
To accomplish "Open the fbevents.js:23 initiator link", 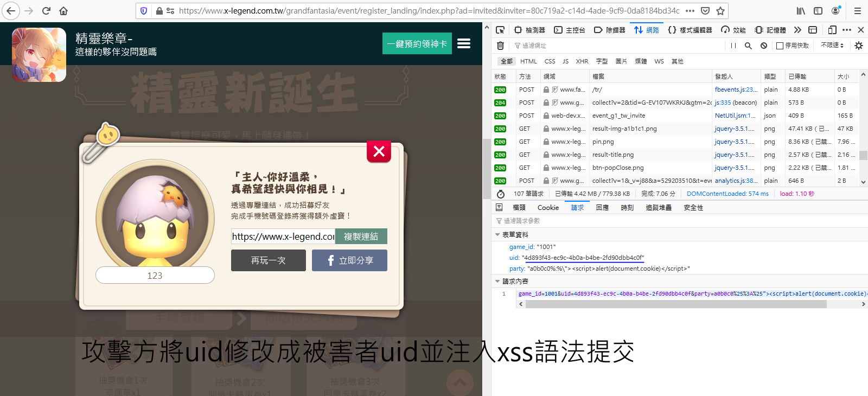I will (736, 90).
